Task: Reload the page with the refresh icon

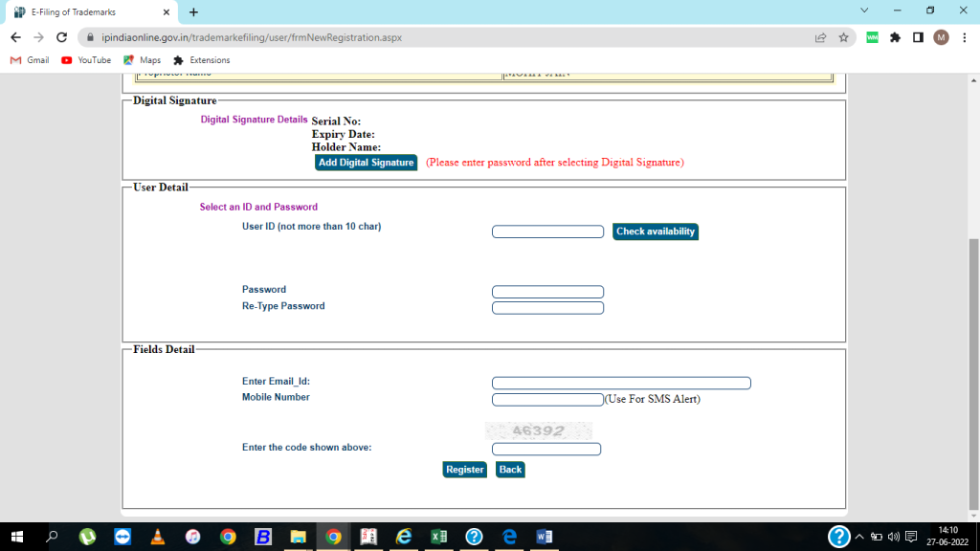Action: [x=62, y=37]
